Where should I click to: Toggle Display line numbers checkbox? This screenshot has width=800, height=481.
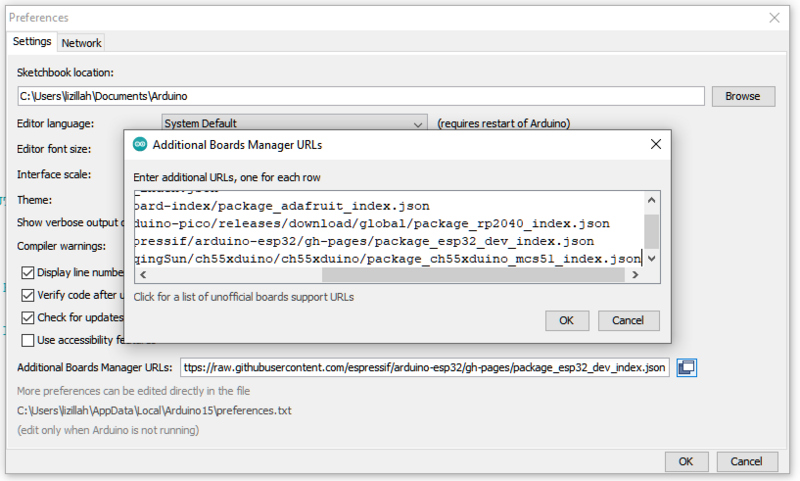point(28,272)
